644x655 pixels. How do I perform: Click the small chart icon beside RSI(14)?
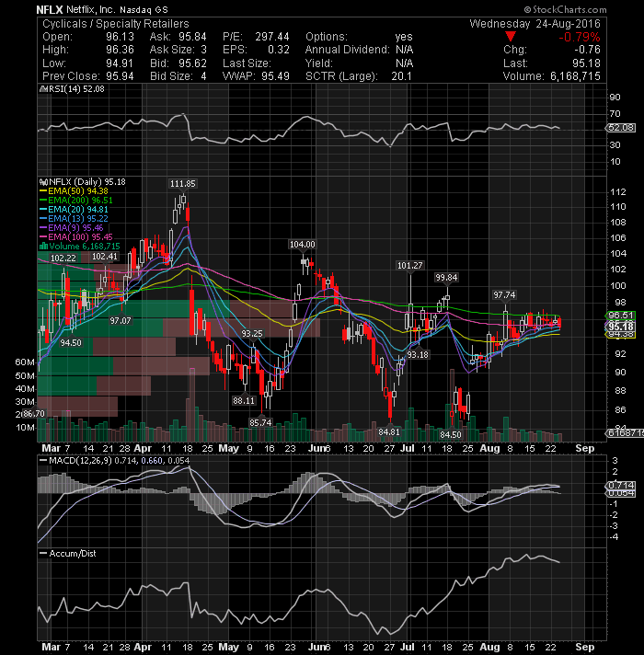(42, 89)
